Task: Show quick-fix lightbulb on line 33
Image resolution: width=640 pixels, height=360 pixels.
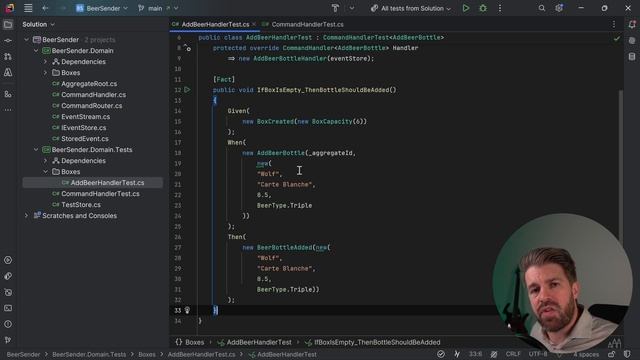Action: [x=187, y=311]
